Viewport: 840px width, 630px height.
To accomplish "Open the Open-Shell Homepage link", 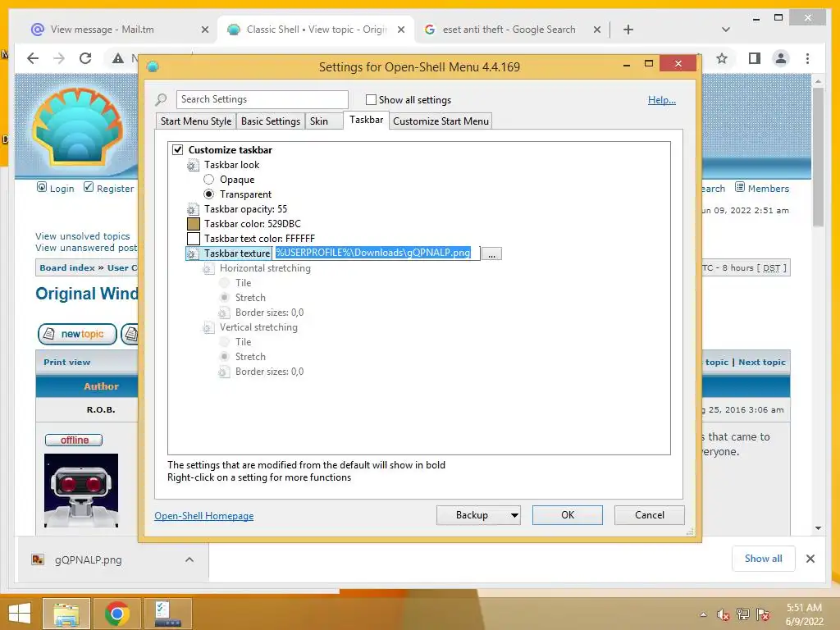I will pos(204,516).
